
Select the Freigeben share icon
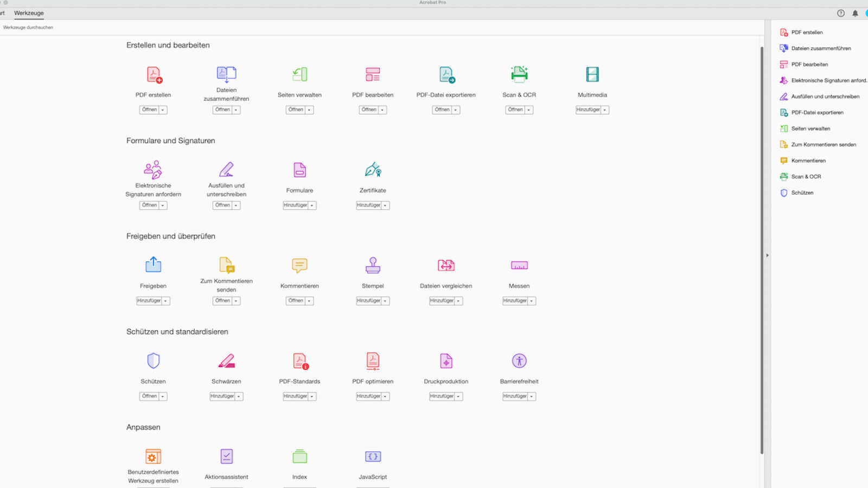tap(153, 266)
